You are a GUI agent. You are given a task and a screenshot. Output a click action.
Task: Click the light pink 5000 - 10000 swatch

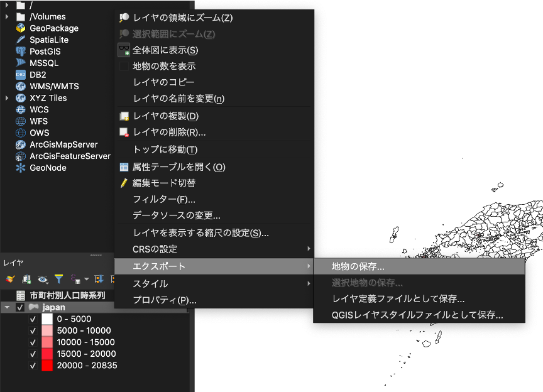point(47,330)
